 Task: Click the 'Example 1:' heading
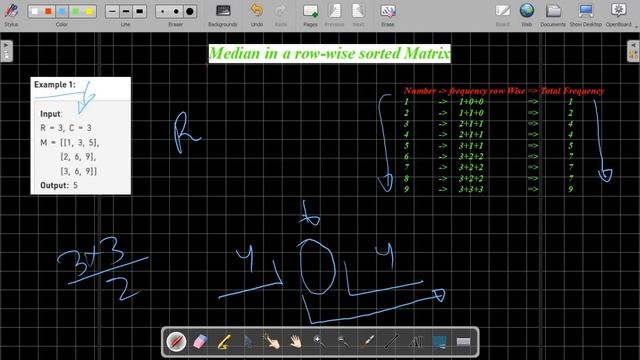point(55,85)
